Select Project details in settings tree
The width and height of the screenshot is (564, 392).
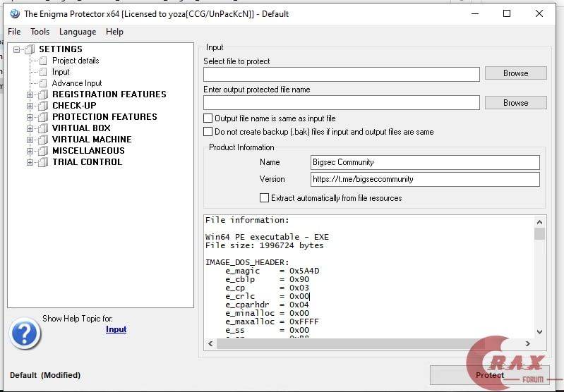point(76,61)
